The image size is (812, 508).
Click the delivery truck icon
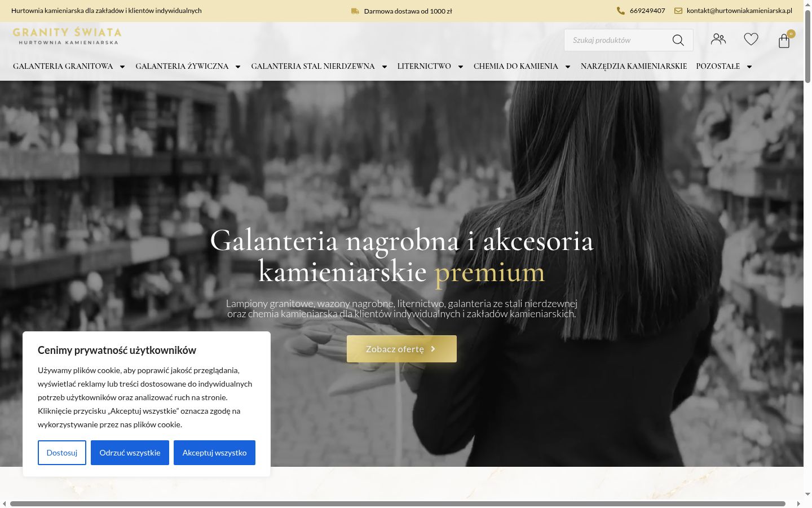tap(355, 11)
